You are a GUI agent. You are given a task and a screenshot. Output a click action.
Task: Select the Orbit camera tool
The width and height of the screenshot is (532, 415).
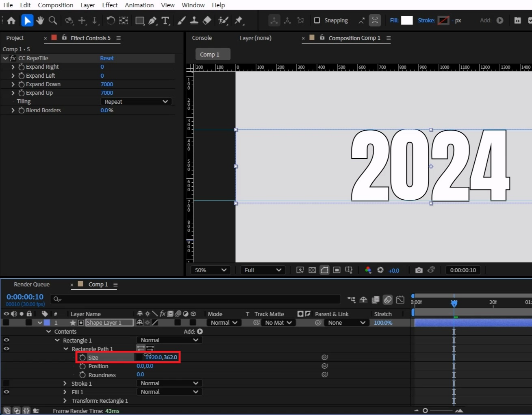pos(69,20)
